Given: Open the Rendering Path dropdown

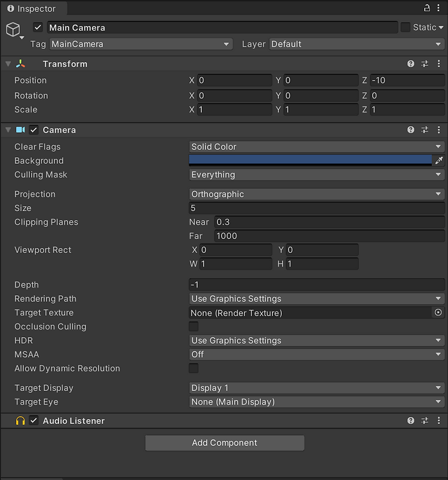Looking at the screenshot, I should click(x=317, y=298).
